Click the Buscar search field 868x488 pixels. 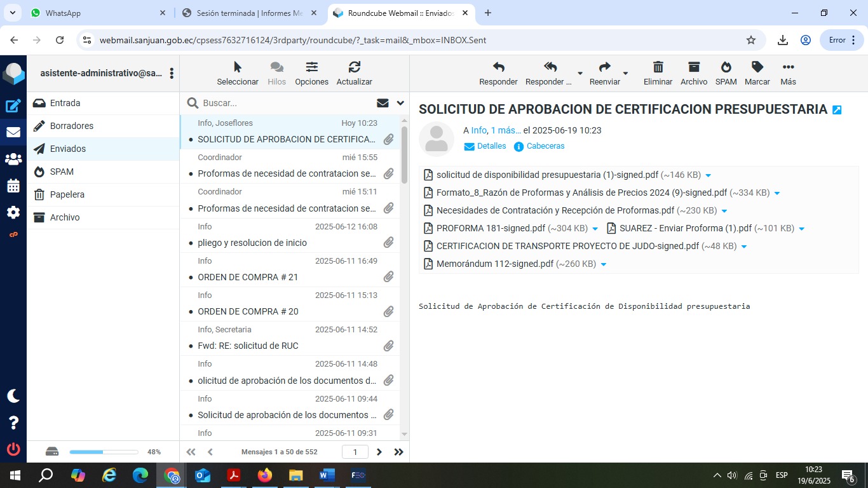click(286, 103)
